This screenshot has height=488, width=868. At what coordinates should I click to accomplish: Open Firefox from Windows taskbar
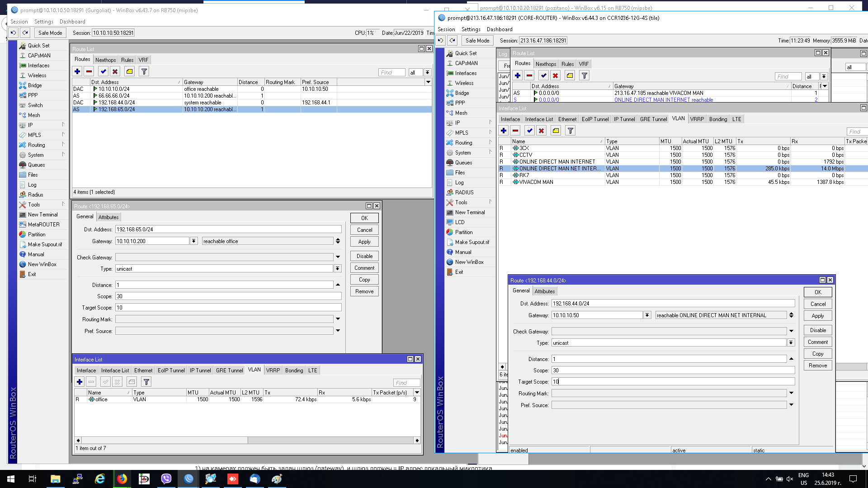click(x=122, y=479)
